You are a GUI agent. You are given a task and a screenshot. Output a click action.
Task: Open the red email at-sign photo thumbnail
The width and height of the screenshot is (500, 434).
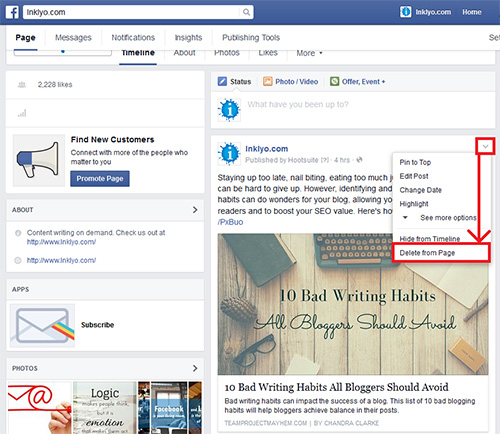39,408
